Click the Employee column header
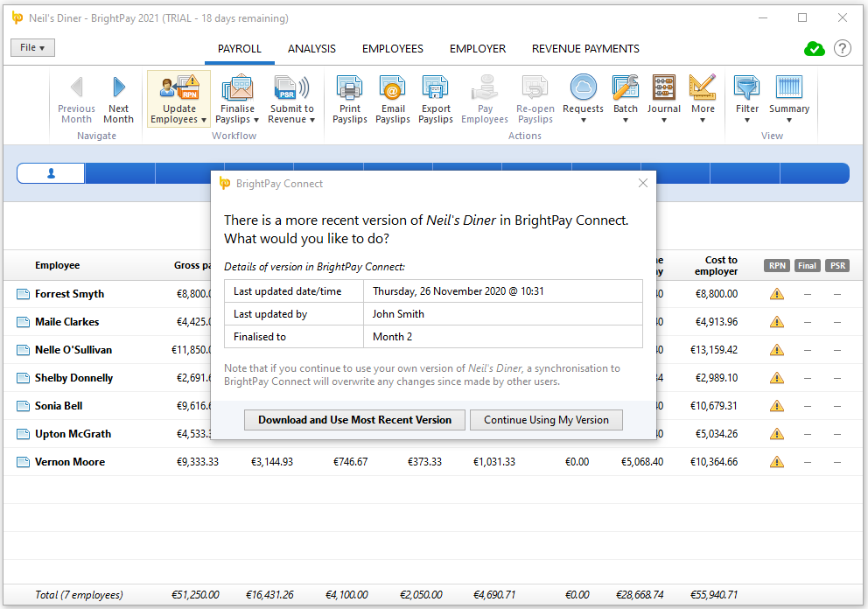The width and height of the screenshot is (868, 609). (x=58, y=265)
